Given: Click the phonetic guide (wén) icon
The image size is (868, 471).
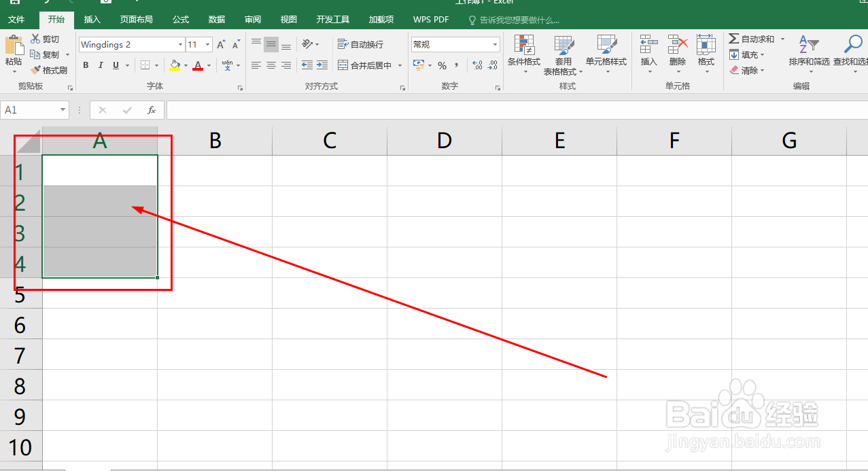Looking at the screenshot, I should (227, 65).
